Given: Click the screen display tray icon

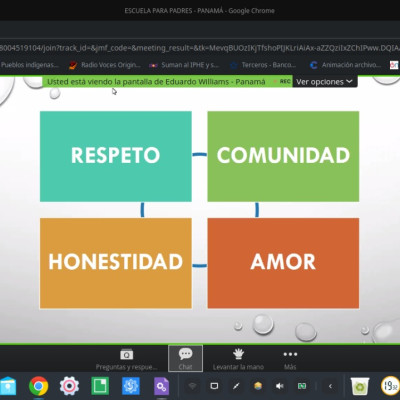Looking at the screenshot, I should click(x=214, y=386).
